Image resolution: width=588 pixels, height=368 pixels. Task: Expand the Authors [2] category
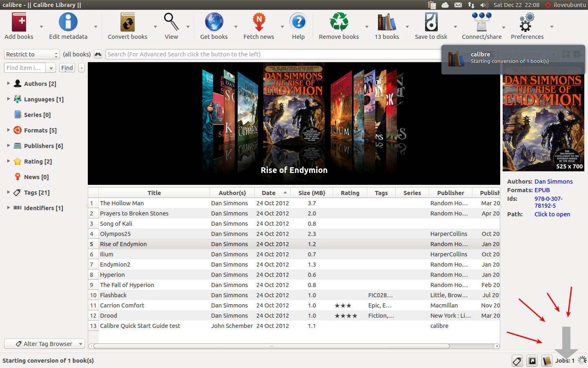click(8, 83)
